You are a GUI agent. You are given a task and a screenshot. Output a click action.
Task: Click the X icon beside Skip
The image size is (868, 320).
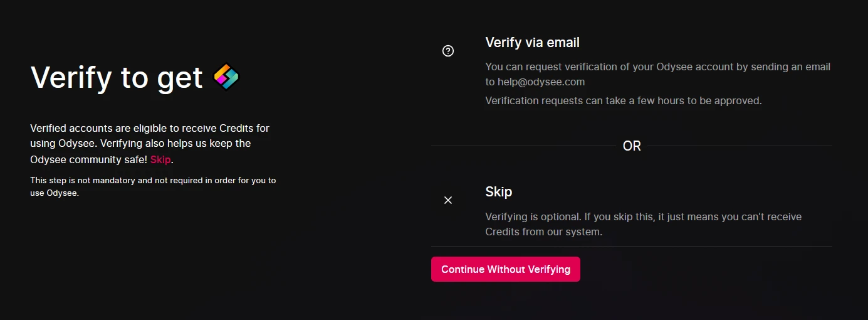(x=448, y=200)
